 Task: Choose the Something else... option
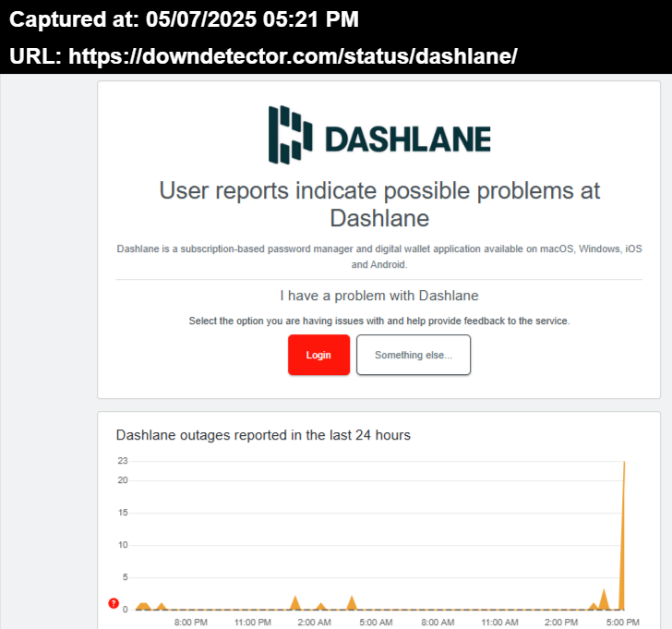414,355
